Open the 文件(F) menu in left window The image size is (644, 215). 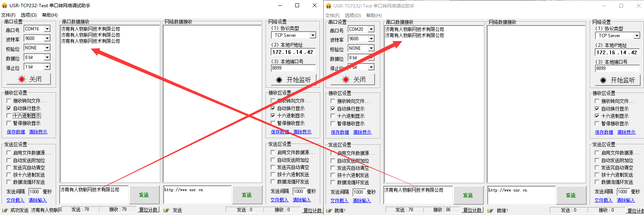coord(8,15)
